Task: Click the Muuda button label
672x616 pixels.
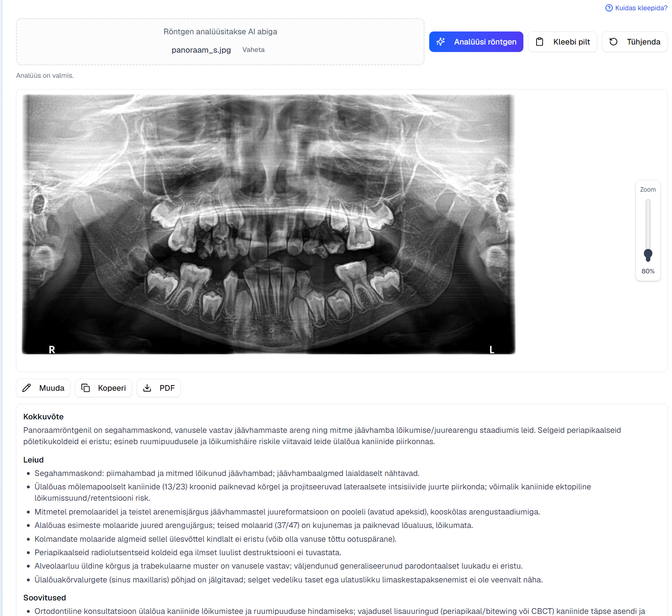Action: [52, 388]
